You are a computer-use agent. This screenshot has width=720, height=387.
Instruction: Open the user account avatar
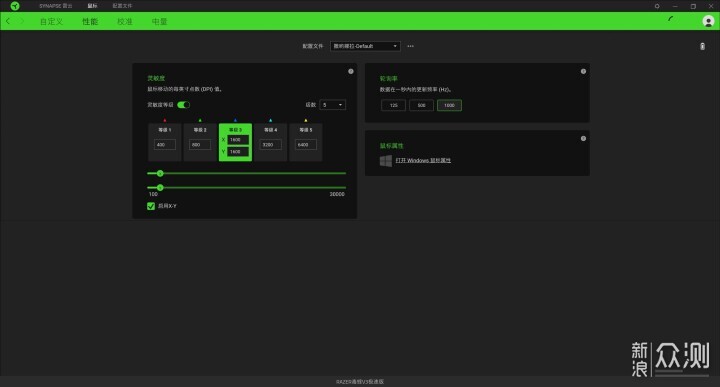(x=708, y=21)
